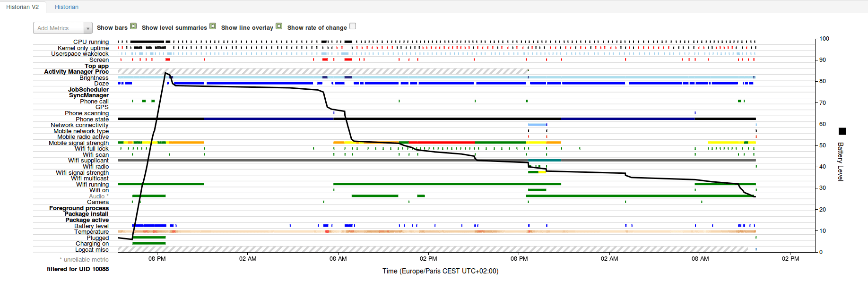
Task: Select the Wifi running row label
Action: [92, 185]
